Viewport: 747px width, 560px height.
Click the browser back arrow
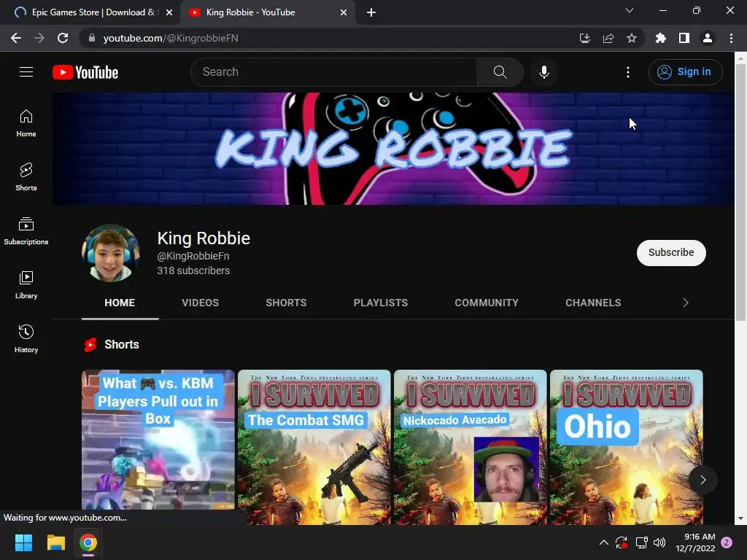pyautogui.click(x=16, y=38)
